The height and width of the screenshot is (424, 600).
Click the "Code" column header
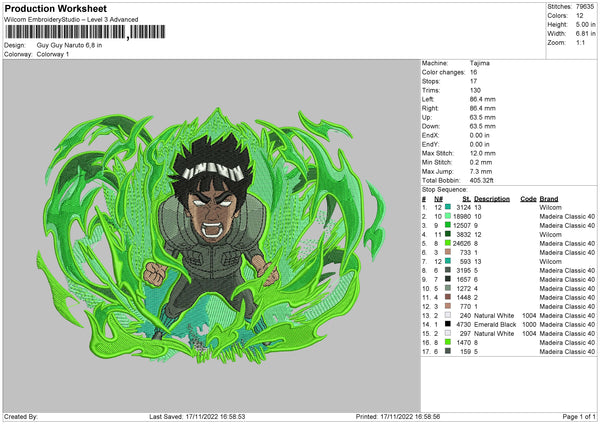pyautogui.click(x=528, y=199)
